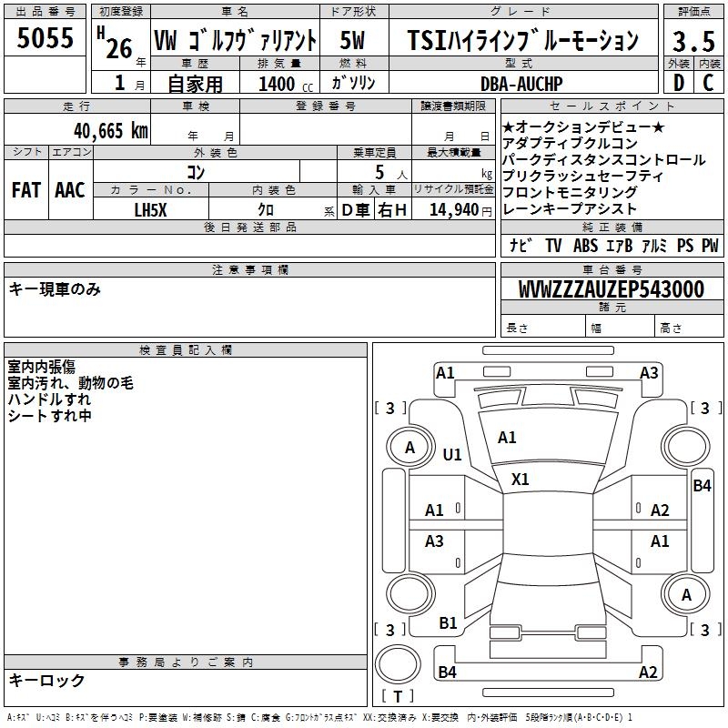Select model code DBA-AUCHP
728x728 pixels.
coord(521,84)
